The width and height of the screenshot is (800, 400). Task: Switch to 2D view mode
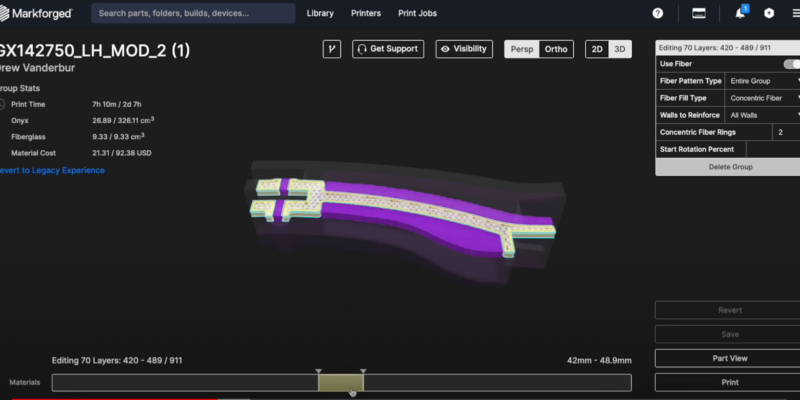597,49
